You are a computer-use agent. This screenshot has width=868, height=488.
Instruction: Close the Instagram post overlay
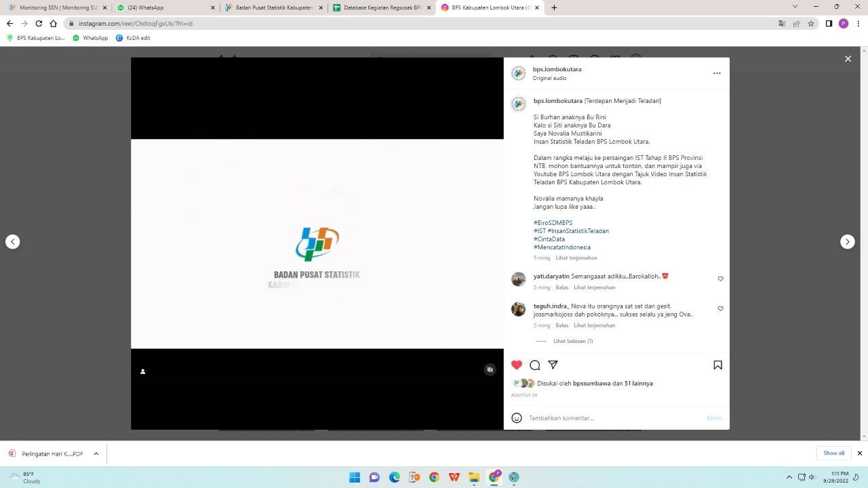[848, 59]
